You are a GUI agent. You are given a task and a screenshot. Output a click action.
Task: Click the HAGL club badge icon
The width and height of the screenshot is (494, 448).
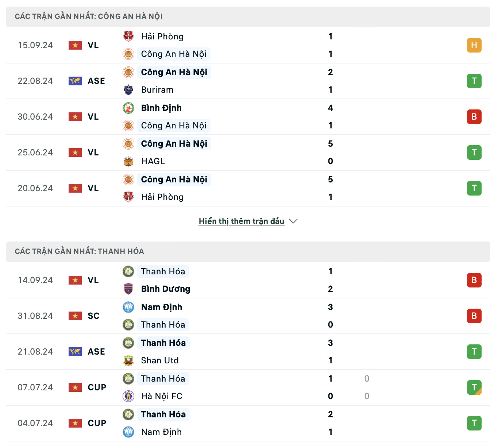tap(128, 161)
